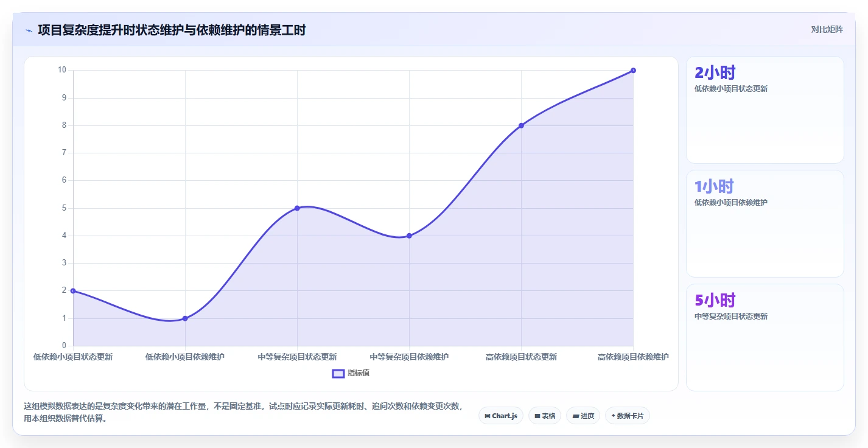Image resolution: width=868 pixels, height=448 pixels.
Task: Click the x-axis label 低依赖小项目状态更新
Action: (73, 357)
